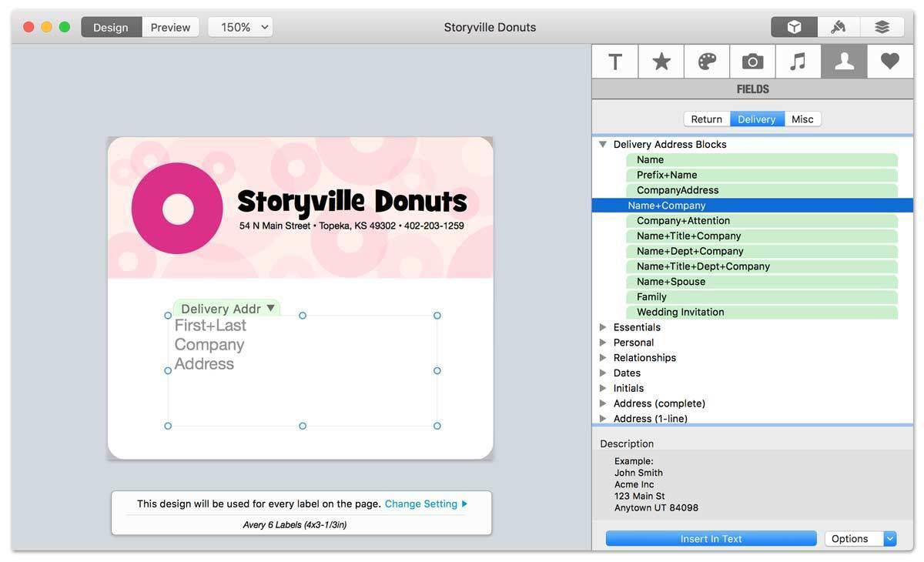The width and height of the screenshot is (924, 562).
Task: Click the pink donut logo on the label
Action: (177, 208)
